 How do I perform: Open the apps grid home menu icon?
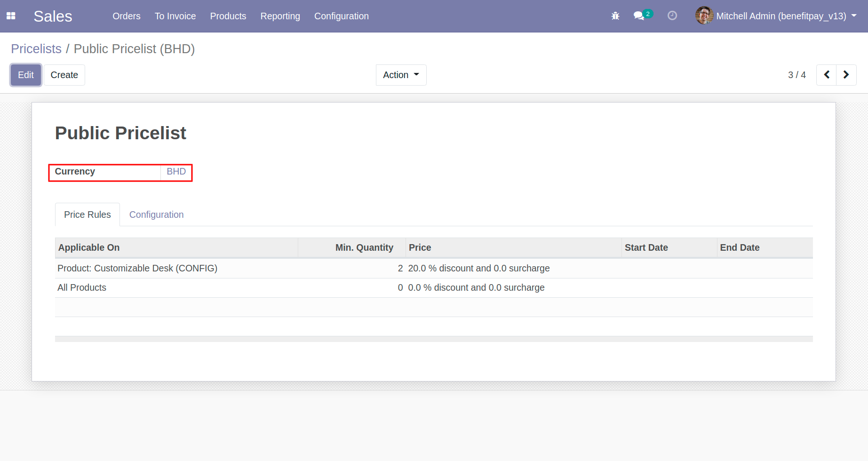(11, 16)
